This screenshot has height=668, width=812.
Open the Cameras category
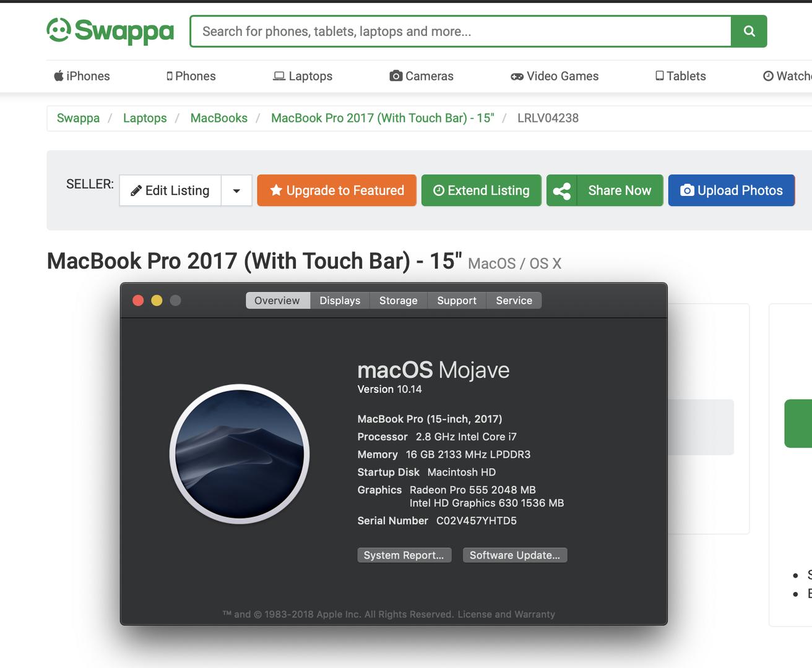click(421, 76)
